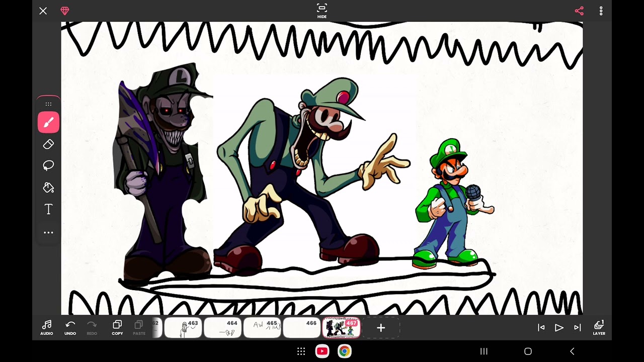Tap the Android home button
Viewport: 644px width, 362px height.
[528, 351]
